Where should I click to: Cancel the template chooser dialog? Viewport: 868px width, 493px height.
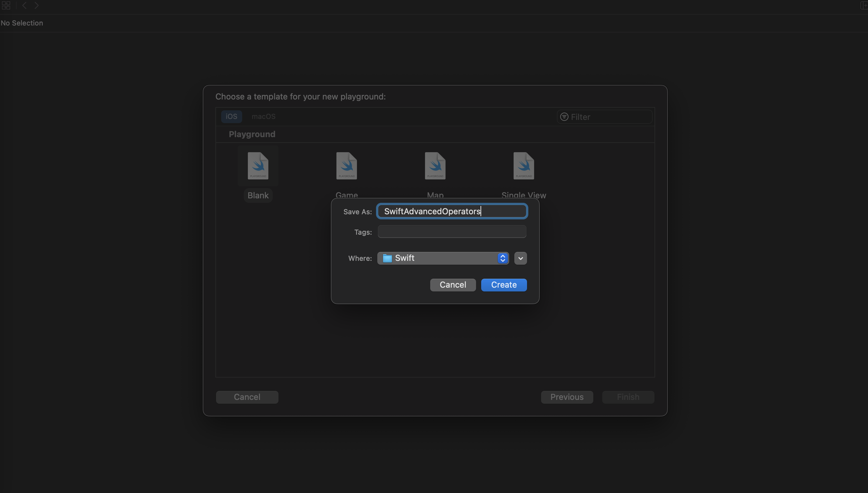point(247,397)
